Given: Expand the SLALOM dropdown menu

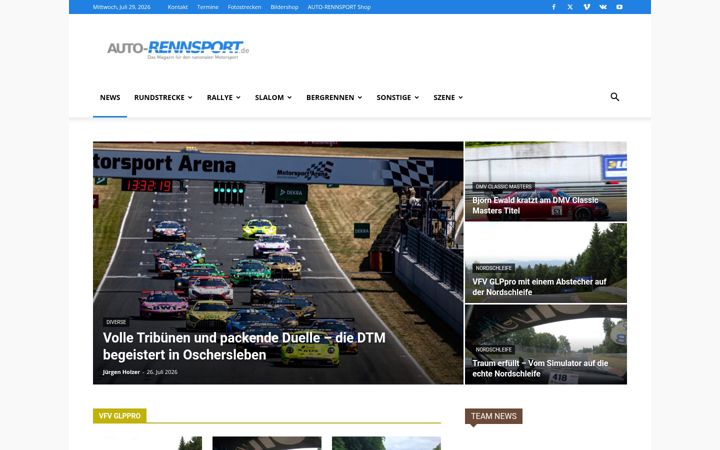Looking at the screenshot, I should (x=273, y=97).
